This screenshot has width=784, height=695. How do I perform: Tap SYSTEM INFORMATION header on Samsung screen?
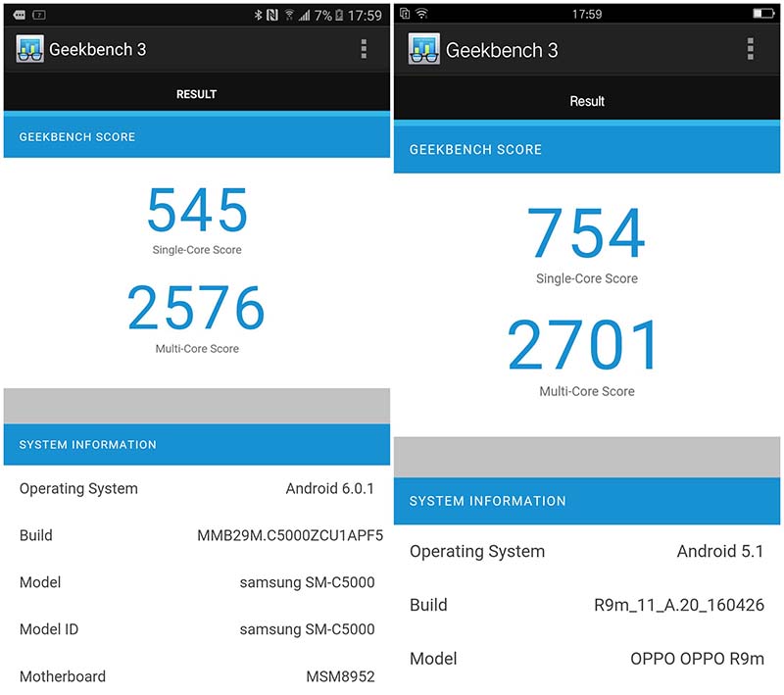[x=197, y=444]
